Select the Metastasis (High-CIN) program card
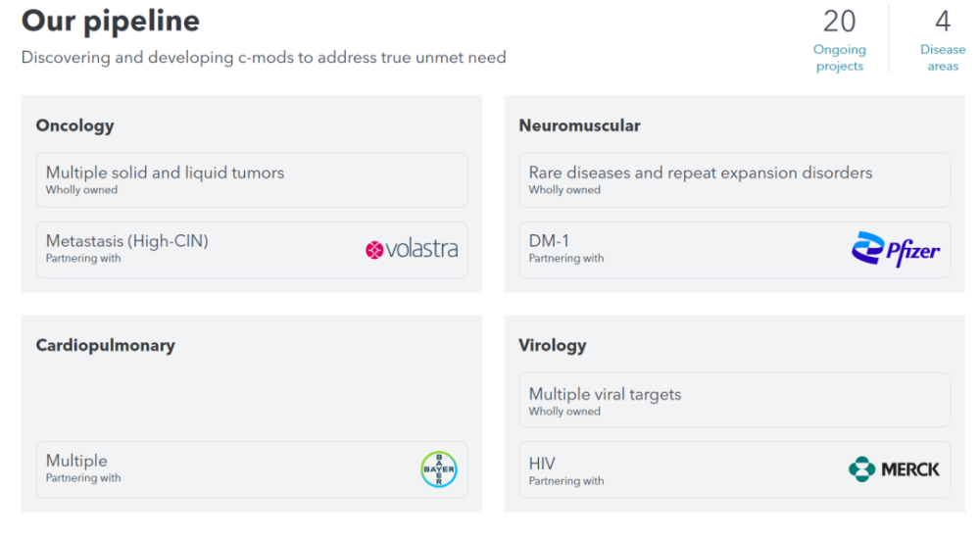980x542 pixels. pyautogui.click(x=252, y=250)
